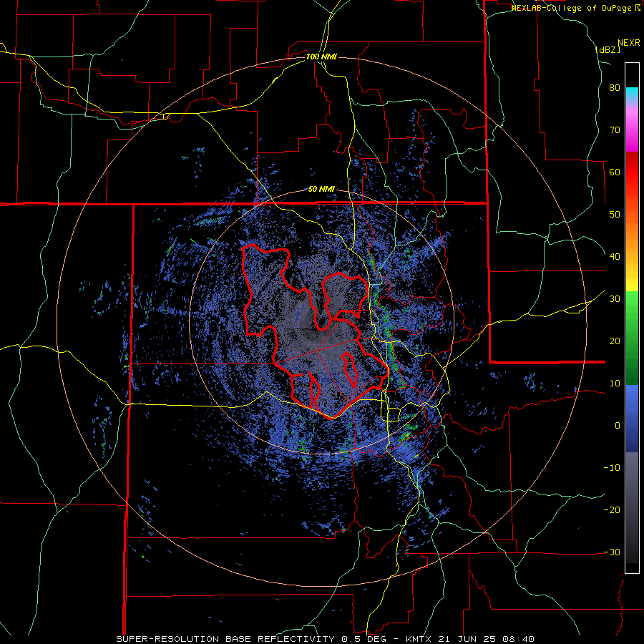Screen dimensions: 644x644
Task: Click the 70 value on the dBZ scale
Action: point(615,130)
